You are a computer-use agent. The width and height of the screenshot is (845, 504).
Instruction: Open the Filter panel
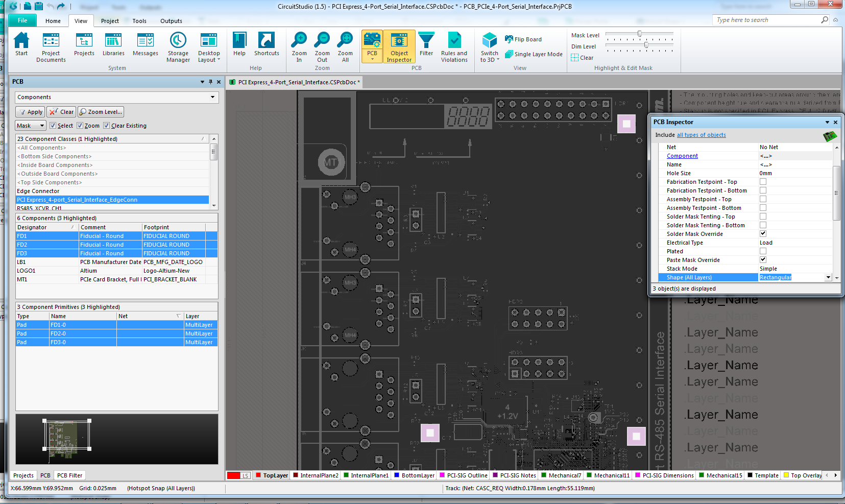(x=426, y=44)
